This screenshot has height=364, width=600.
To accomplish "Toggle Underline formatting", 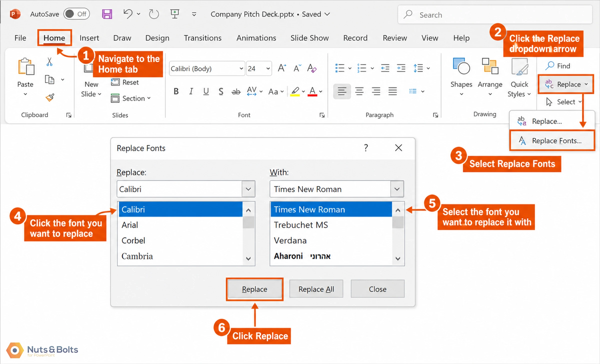I will [x=206, y=91].
